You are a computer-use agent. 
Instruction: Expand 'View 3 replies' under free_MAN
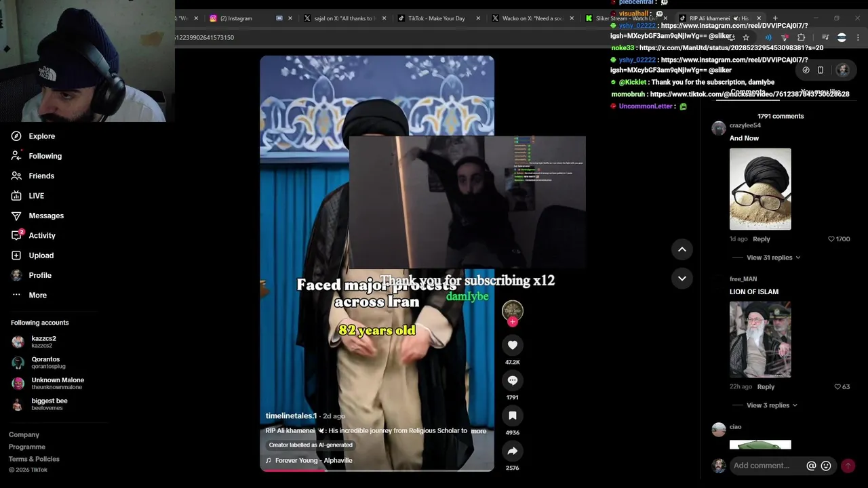[x=772, y=405]
